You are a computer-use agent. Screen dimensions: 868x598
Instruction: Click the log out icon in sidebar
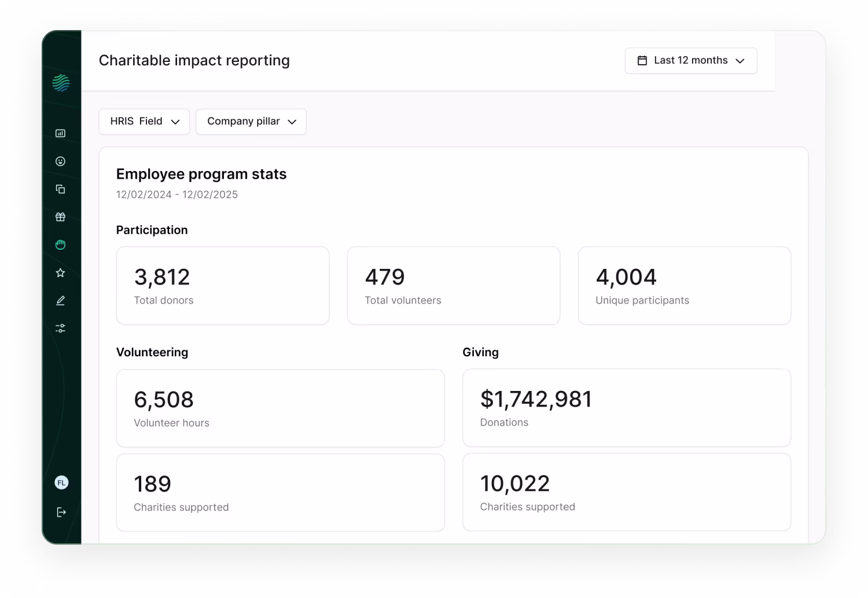[x=61, y=512]
